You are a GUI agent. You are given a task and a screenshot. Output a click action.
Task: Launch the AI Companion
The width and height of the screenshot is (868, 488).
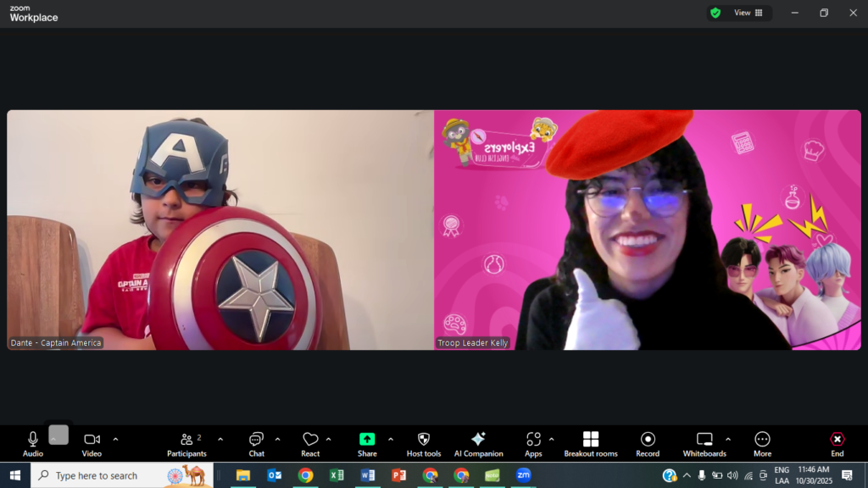pos(478,440)
